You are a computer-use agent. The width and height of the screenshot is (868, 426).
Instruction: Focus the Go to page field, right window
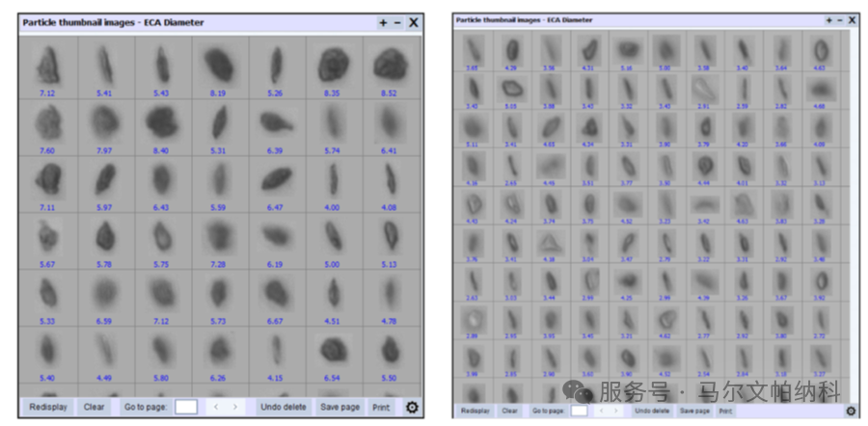[x=579, y=412]
